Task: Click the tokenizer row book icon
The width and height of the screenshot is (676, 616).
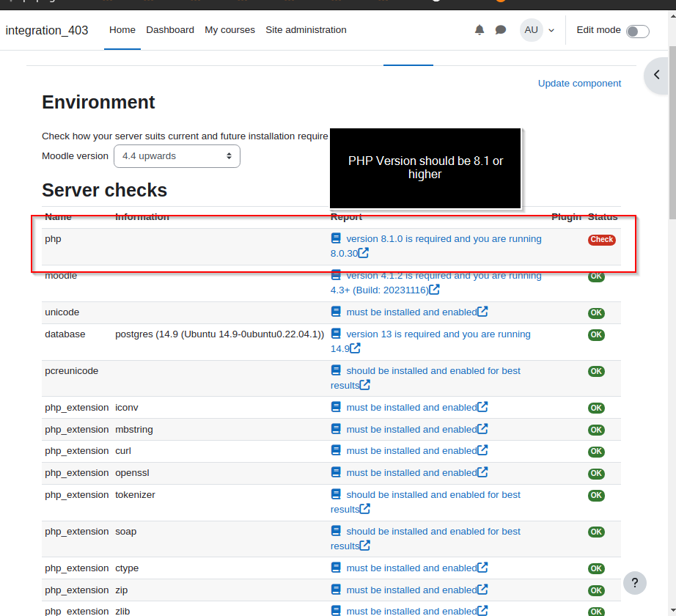Action: (x=336, y=494)
